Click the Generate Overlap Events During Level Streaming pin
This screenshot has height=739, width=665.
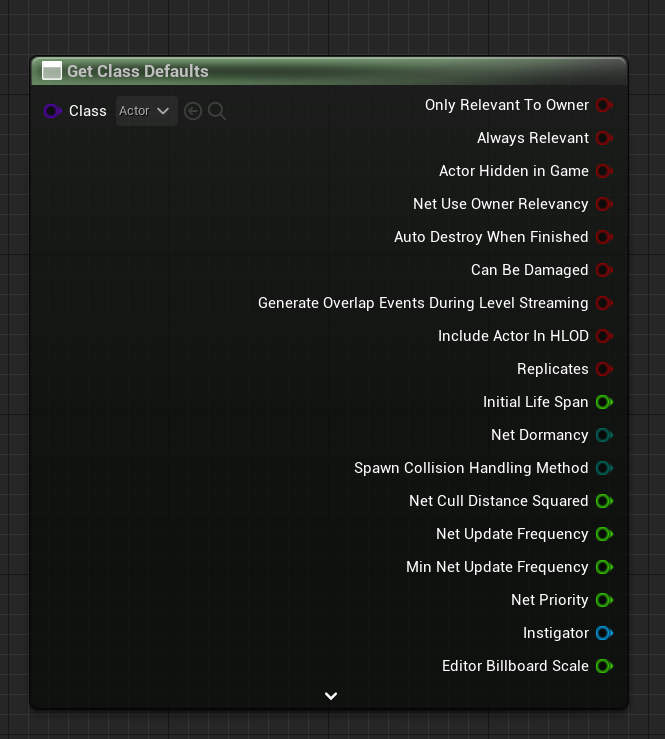click(604, 303)
